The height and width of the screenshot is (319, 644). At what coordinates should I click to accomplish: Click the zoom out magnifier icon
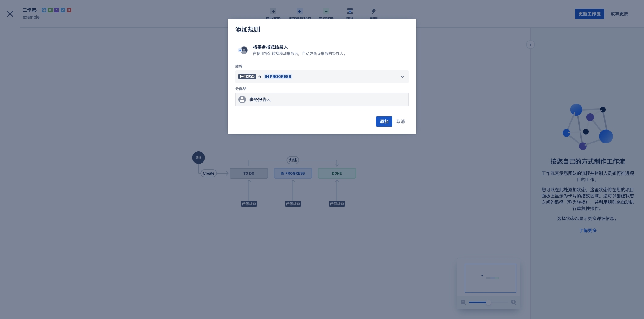point(463,302)
